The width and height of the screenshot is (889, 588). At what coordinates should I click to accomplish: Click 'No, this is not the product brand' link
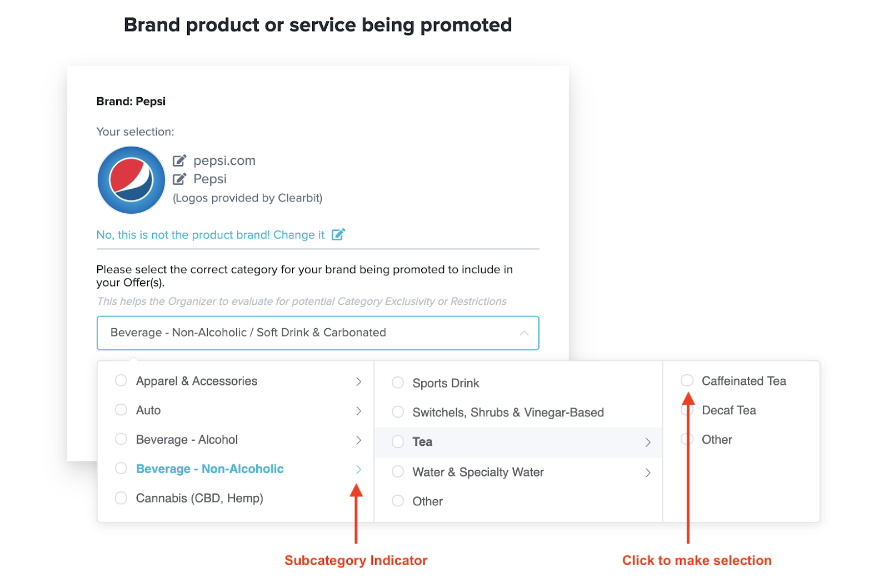pos(211,234)
